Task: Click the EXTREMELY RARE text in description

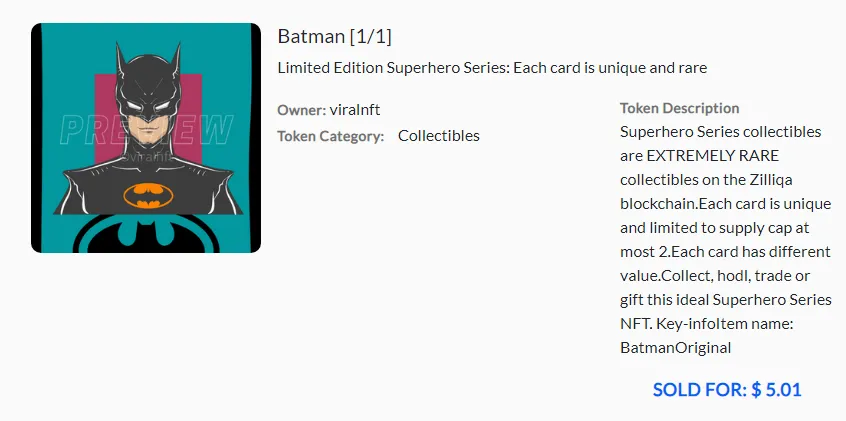Action: pos(713,156)
